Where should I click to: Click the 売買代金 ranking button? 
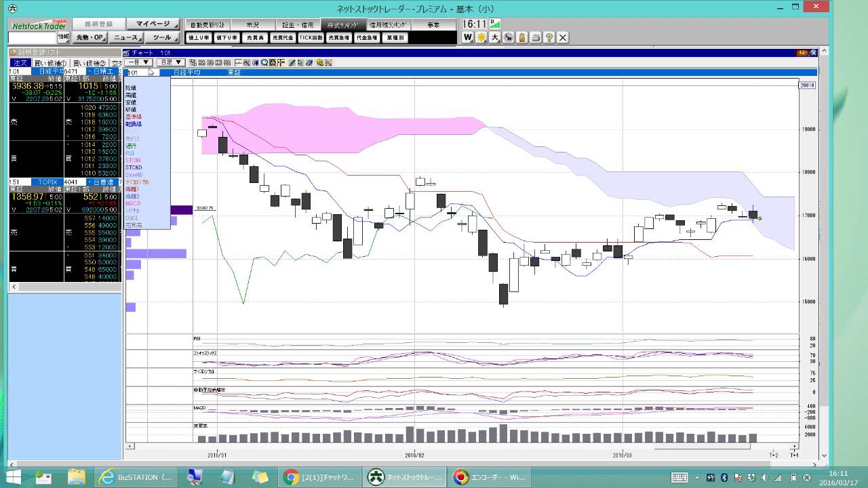[x=282, y=38]
